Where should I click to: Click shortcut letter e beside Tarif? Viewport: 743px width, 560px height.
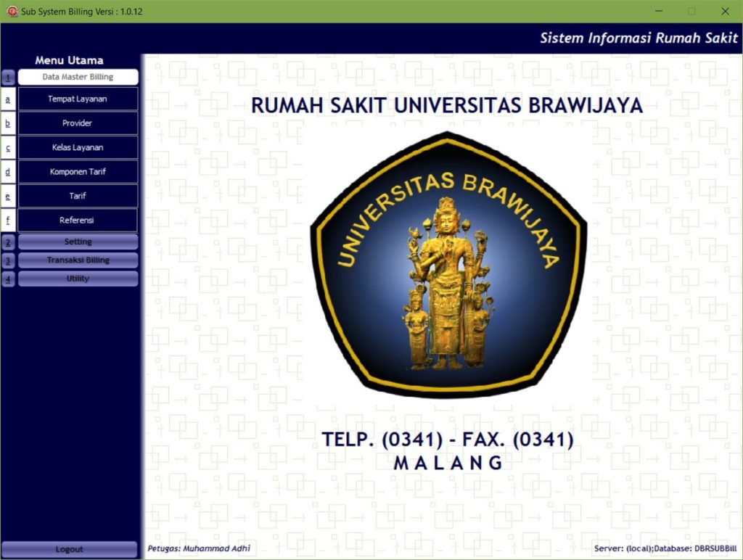[8, 196]
